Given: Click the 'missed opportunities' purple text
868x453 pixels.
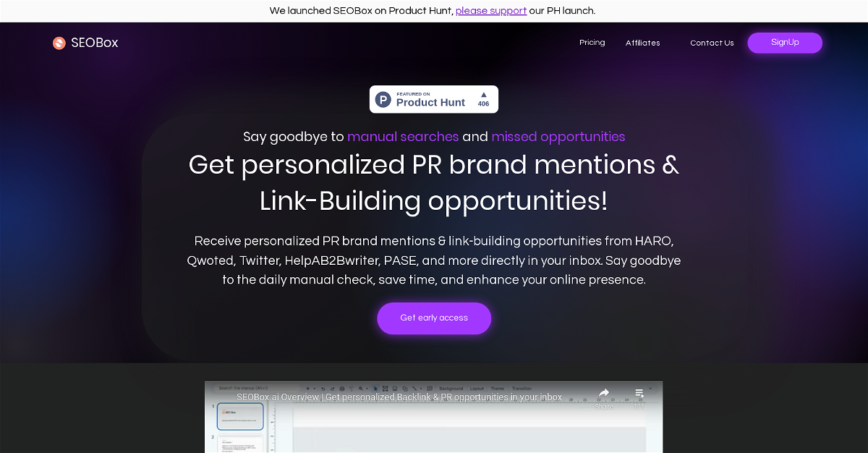Looking at the screenshot, I should (558, 137).
